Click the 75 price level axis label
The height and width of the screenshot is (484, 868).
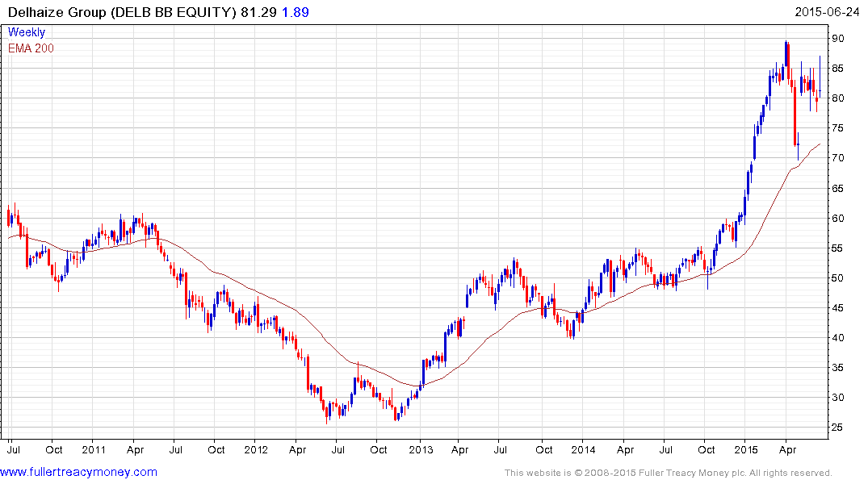pyautogui.click(x=838, y=128)
